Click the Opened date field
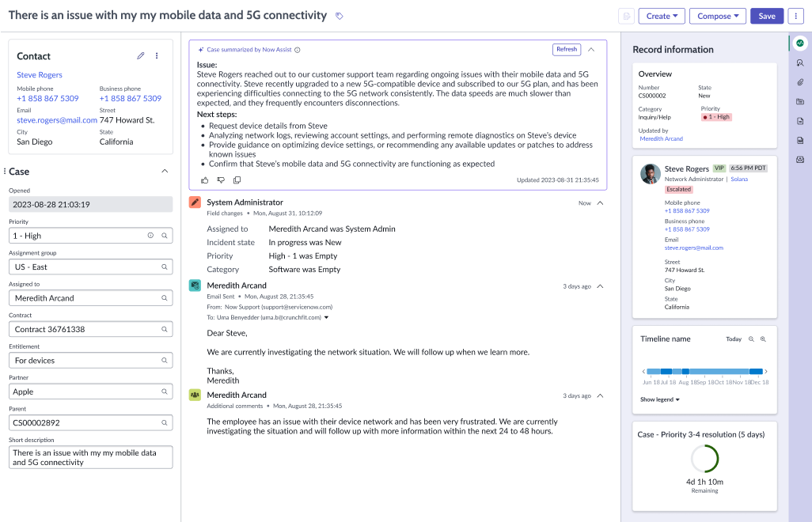 [91, 204]
